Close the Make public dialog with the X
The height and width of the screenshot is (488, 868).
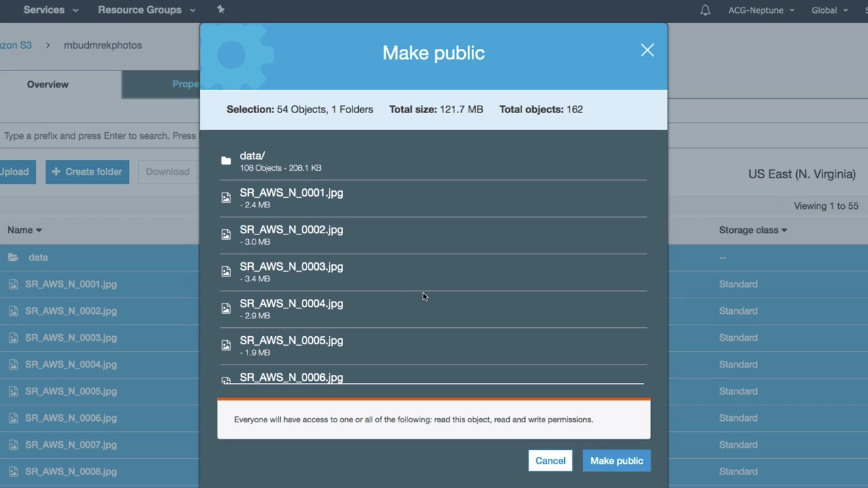pos(647,50)
